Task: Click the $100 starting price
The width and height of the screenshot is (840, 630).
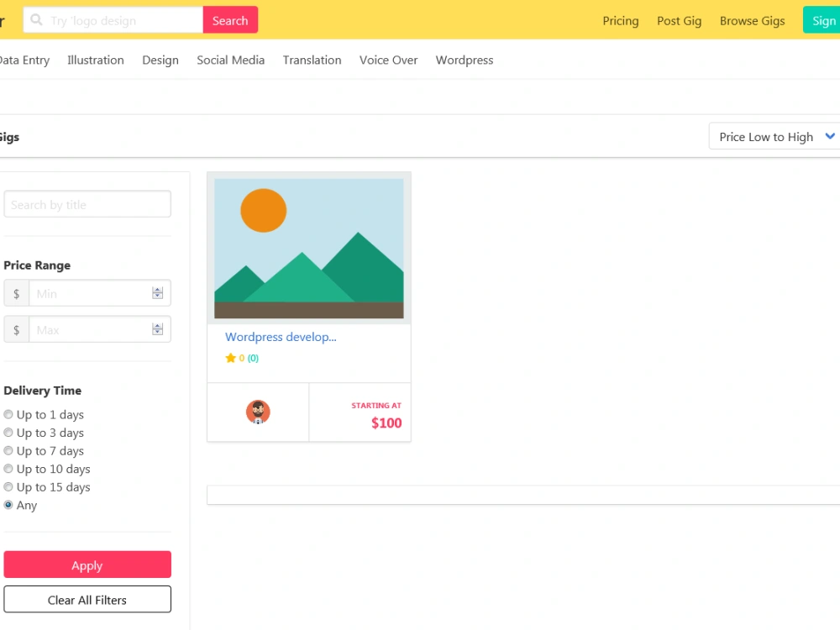Action: tap(386, 423)
